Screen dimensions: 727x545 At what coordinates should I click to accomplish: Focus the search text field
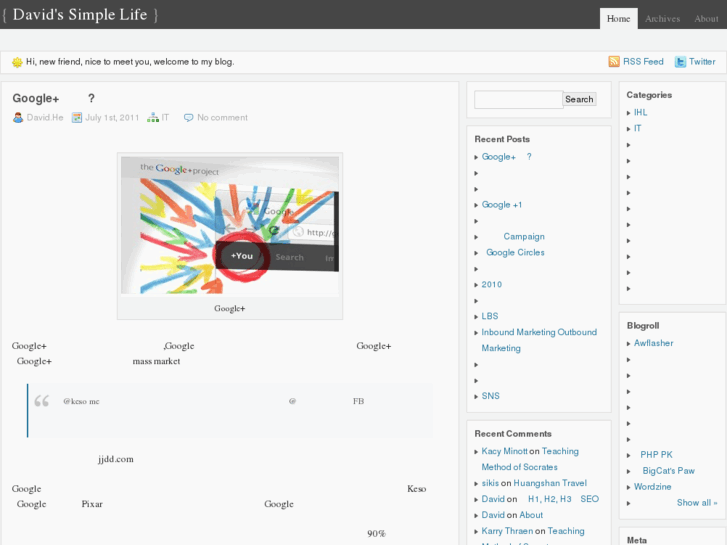(518, 99)
